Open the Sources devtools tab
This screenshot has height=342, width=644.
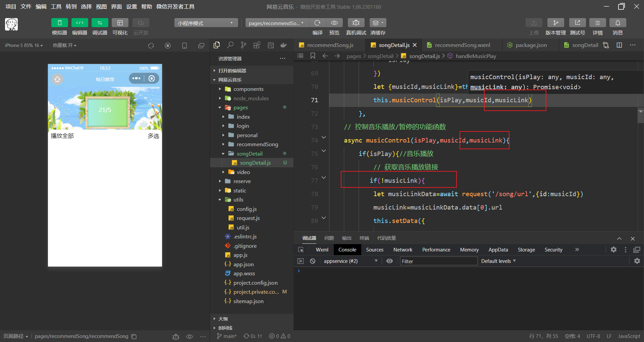click(x=375, y=249)
